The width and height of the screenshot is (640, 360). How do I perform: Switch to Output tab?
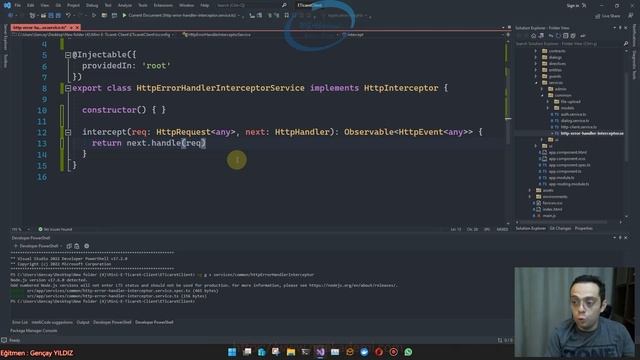pyautogui.click(x=83, y=322)
